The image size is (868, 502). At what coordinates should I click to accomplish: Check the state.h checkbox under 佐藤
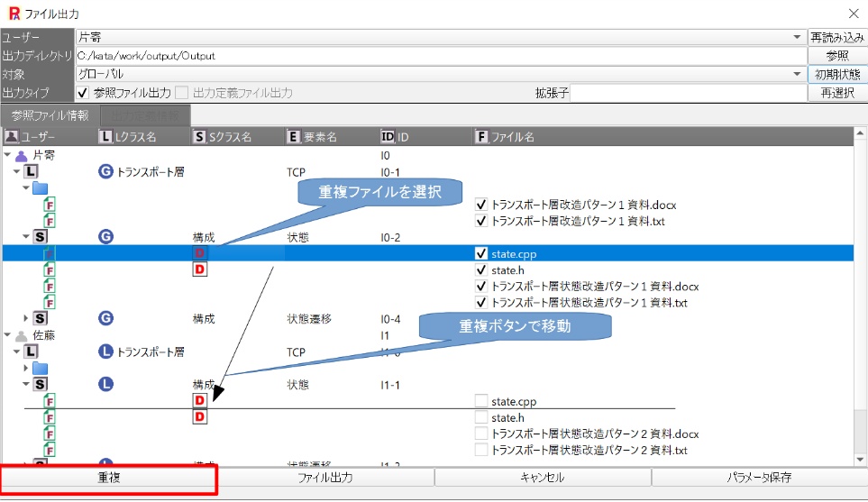(481, 417)
